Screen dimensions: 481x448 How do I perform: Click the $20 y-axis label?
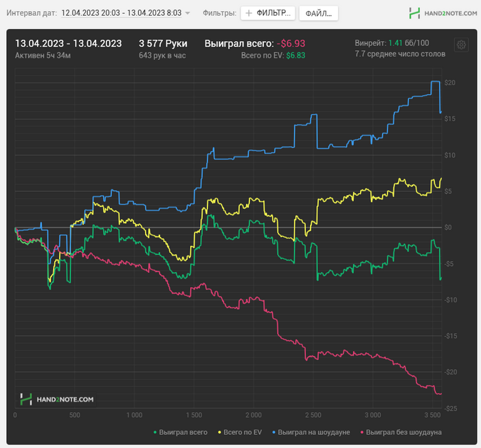[449, 83]
